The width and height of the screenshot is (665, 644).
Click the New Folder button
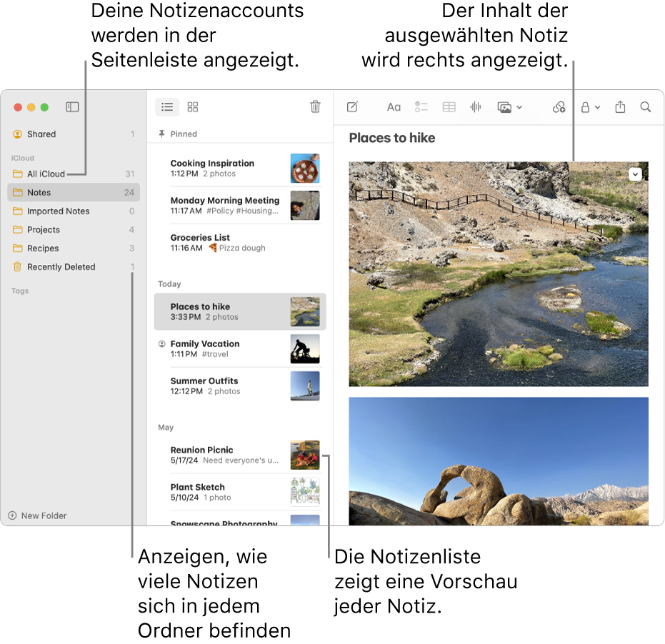pos(37,515)
